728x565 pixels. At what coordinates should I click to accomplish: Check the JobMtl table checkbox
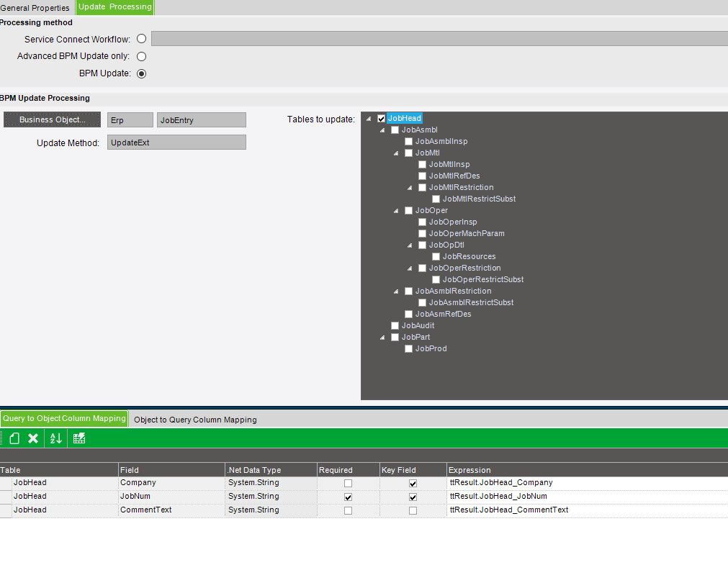(408, 153)
